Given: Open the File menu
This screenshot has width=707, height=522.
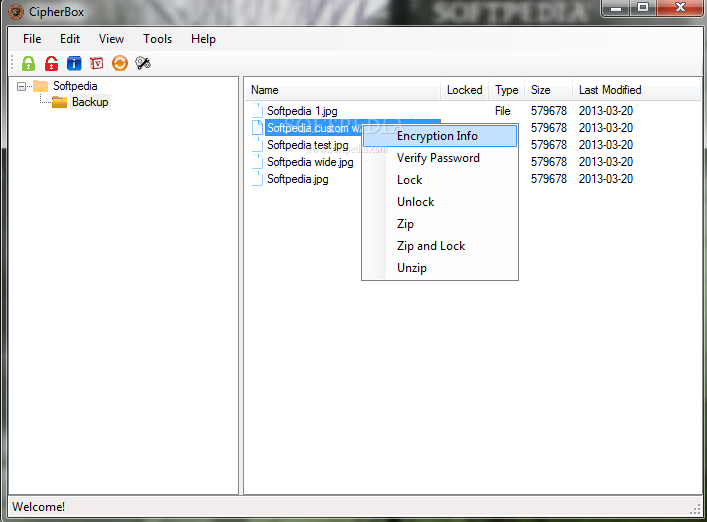Looking at the screenshot, I should tap(32, 39).
